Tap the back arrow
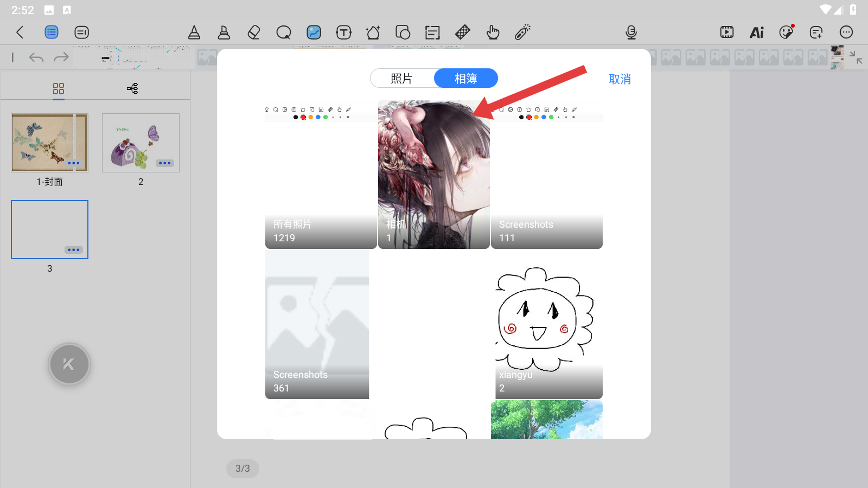868x488 pixels. point(20,33)
